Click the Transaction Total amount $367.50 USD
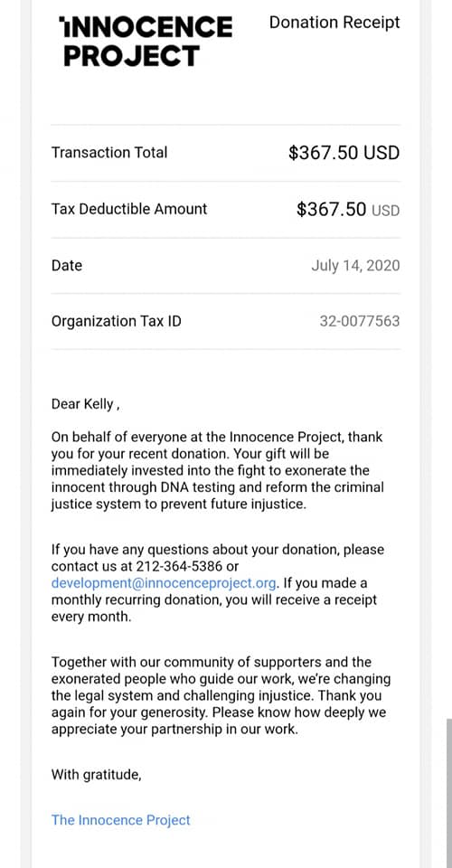452x868 pixels. point(344,153)
